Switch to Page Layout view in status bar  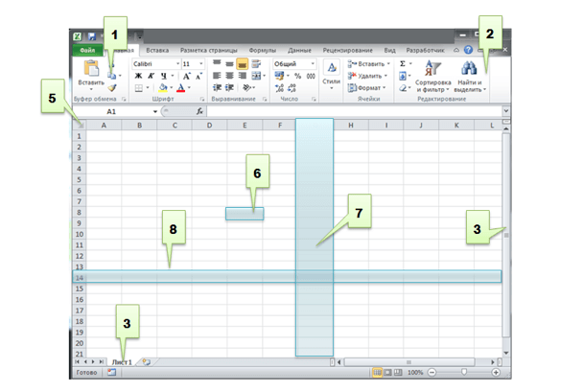386,372
